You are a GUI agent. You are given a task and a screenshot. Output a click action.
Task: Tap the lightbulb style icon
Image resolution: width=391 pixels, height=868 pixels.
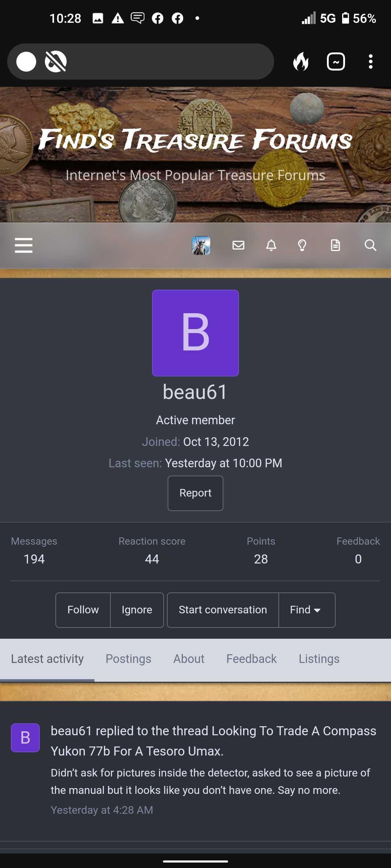coord(302,245)
